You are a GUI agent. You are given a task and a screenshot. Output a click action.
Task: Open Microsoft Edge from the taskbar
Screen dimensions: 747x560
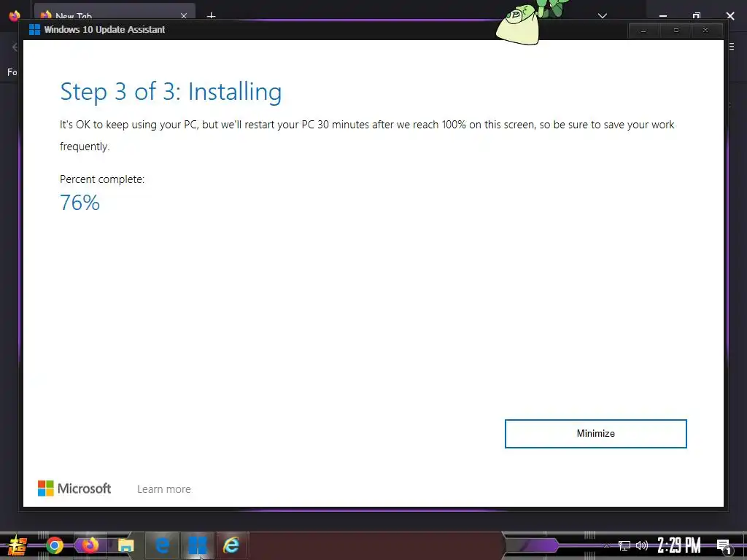coord(162,545)
